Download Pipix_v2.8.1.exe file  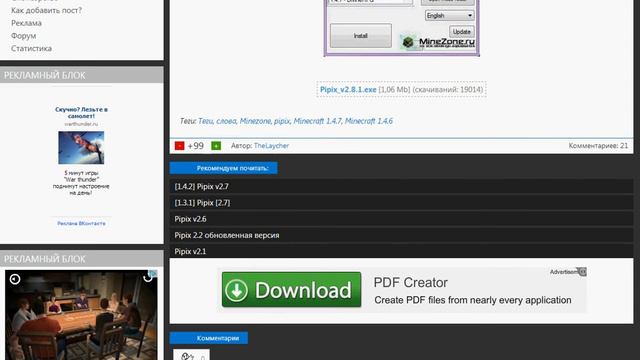pos(348,89)
